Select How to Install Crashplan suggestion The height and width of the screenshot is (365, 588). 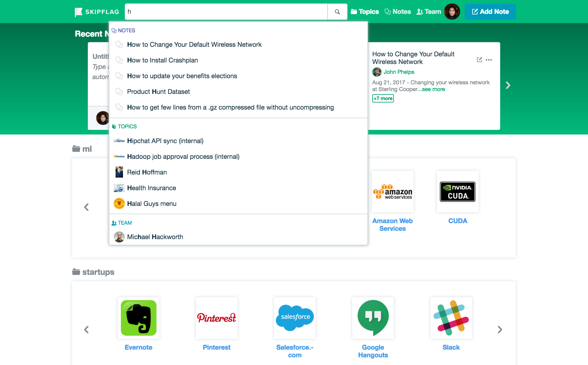point(238,60)
